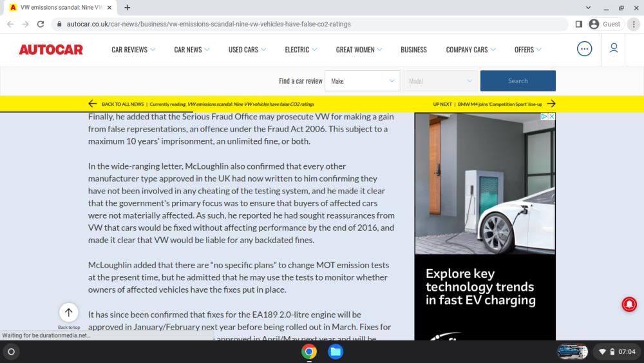Click the currently reading VW emissions headline
This screenshot has height=363, width=644.
(251, 104)
